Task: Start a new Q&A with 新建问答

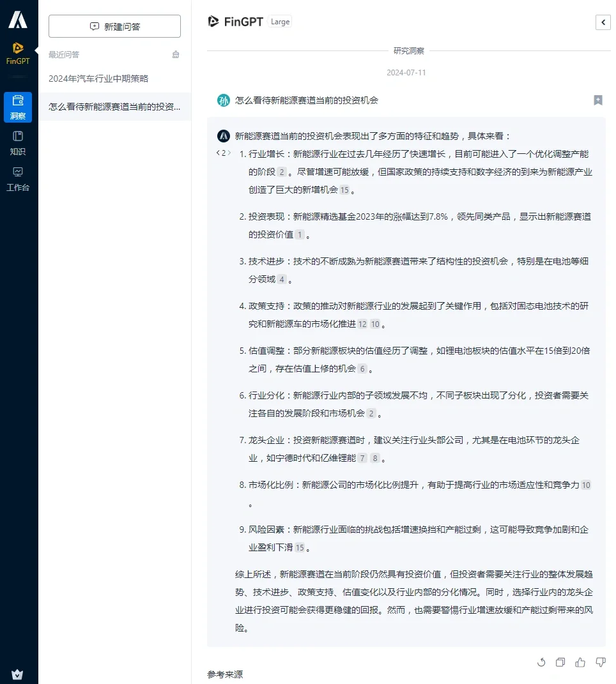Action: (x=114, y=26)
